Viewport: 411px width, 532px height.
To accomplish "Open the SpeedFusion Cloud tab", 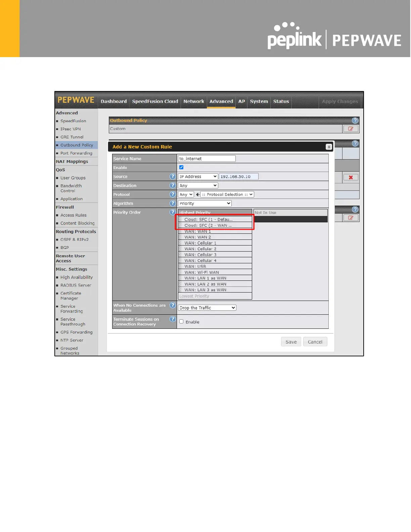I will point(155,101).
